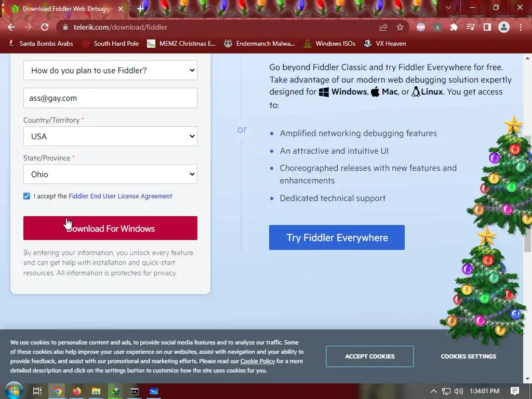Open the Endermanch Malwa... bookmark
The image size is (532, 399).
260,44
